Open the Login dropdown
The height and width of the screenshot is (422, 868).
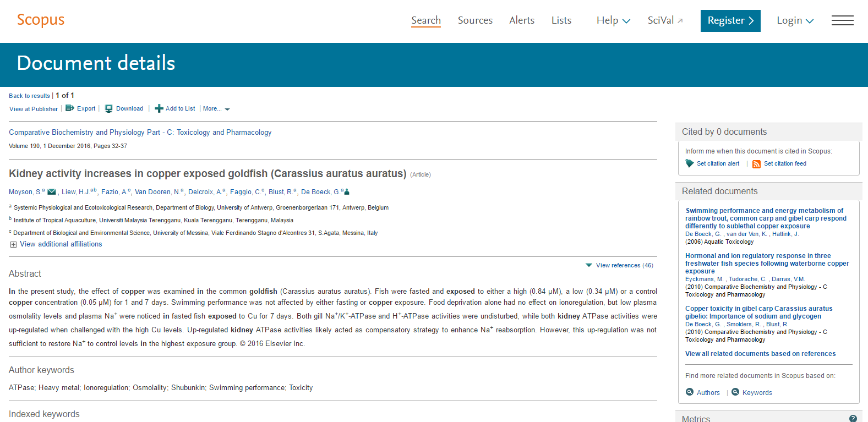795,20
